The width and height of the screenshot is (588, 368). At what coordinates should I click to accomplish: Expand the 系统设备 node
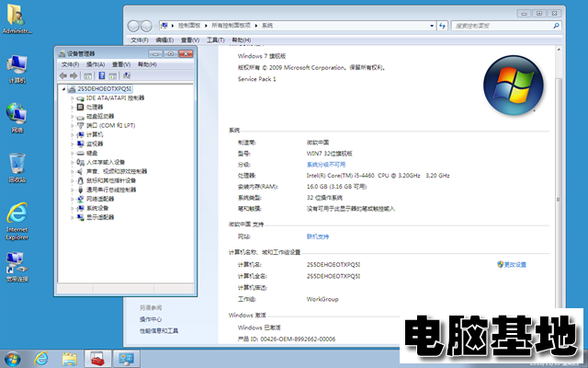pyautogui.click(x=73, y=208)
